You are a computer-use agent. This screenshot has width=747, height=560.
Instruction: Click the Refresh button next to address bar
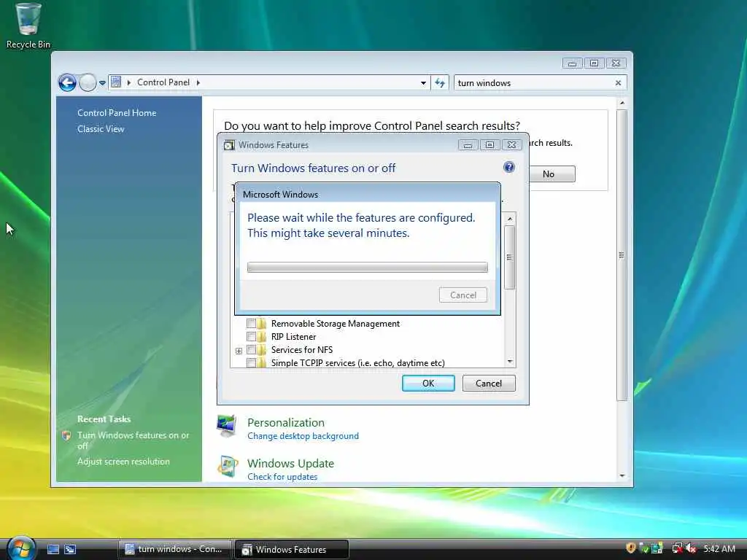coord(440,83)
